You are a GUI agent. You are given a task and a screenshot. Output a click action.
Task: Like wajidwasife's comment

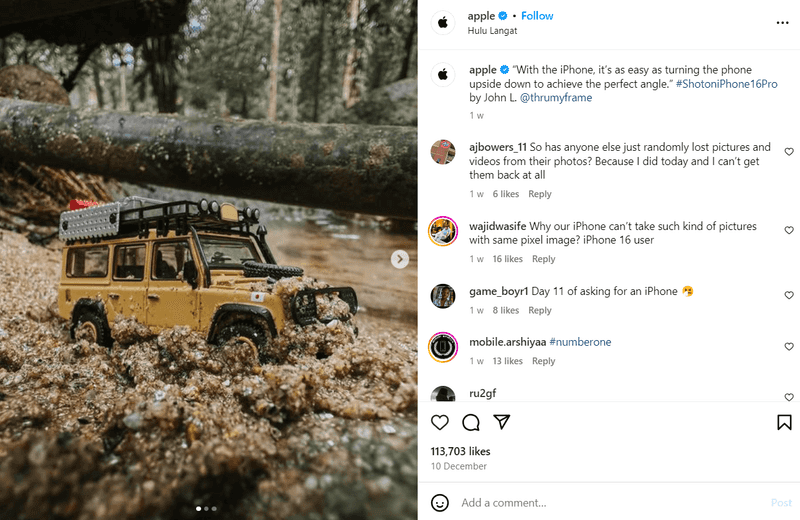pyautogui.click(x=789, y=231)
